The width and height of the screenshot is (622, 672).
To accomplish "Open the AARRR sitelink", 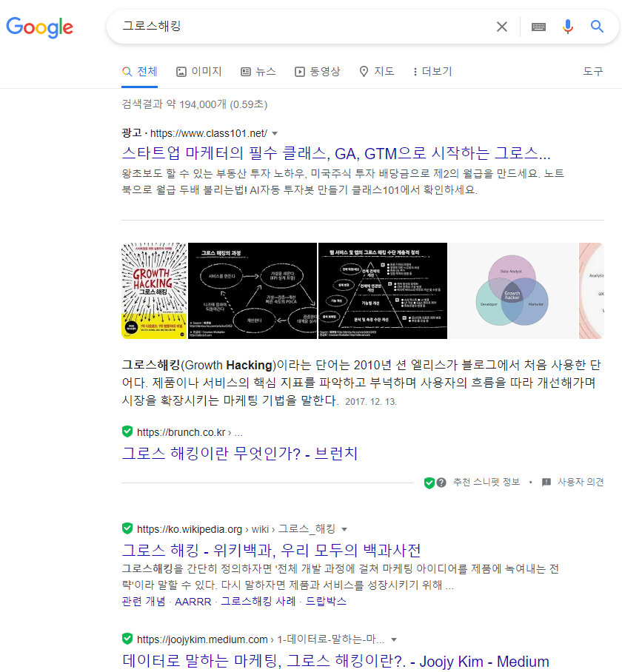I will (193, 601).
